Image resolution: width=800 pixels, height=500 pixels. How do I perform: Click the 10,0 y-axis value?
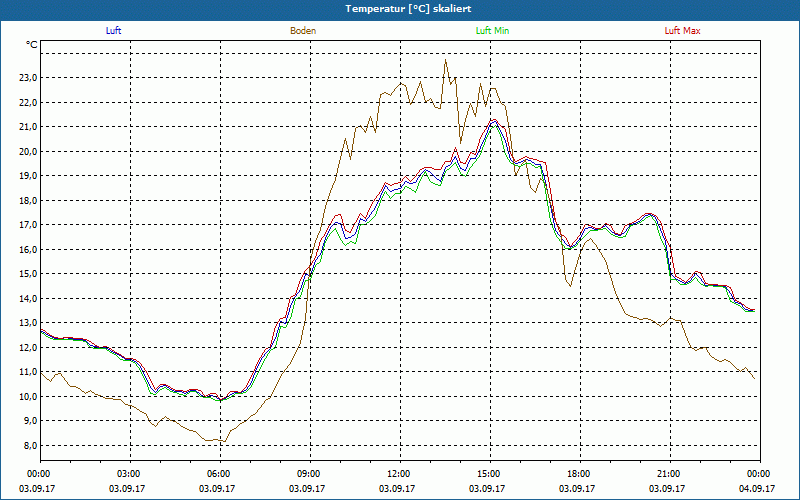coord(29,396)
